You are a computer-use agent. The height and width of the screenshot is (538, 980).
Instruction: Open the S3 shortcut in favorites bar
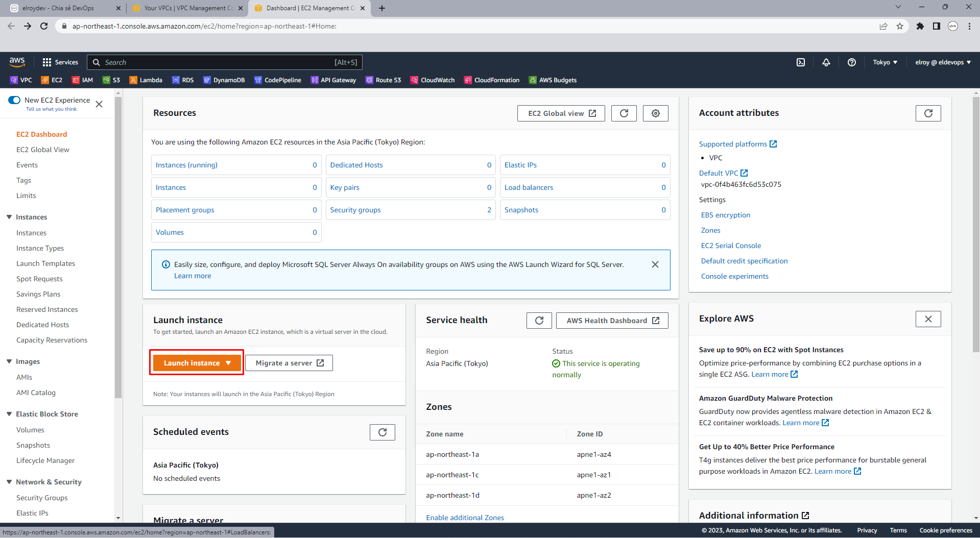[x=111, y=80]
